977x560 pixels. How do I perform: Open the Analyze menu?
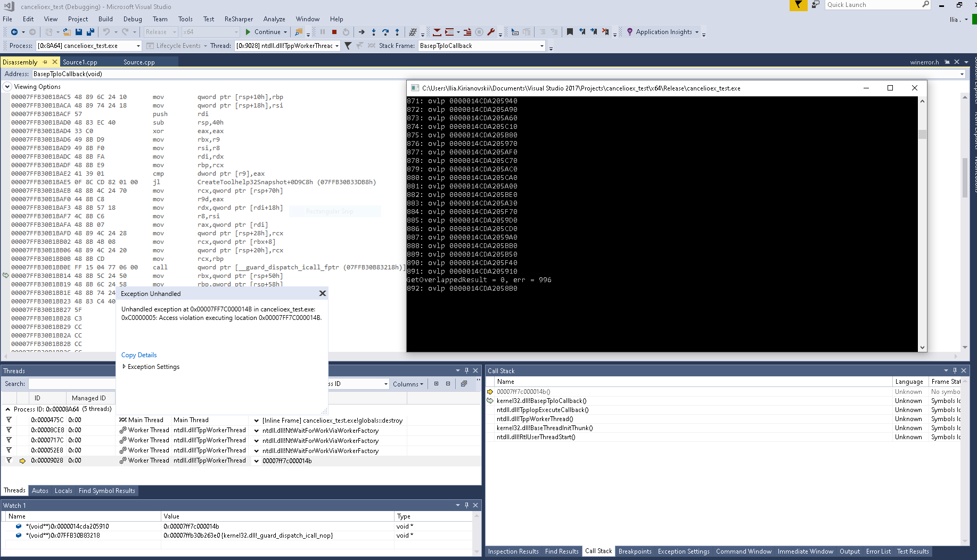[274, 19]
